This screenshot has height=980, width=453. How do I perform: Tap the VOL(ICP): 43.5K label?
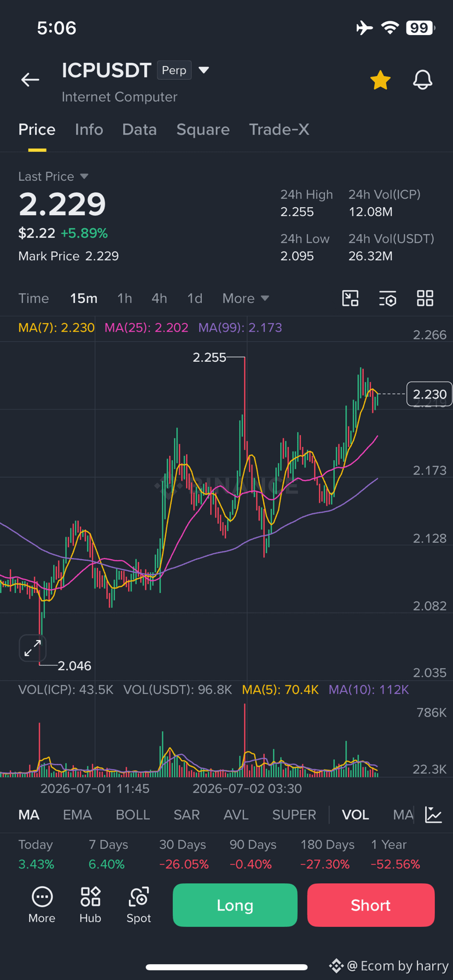point(66,690)
